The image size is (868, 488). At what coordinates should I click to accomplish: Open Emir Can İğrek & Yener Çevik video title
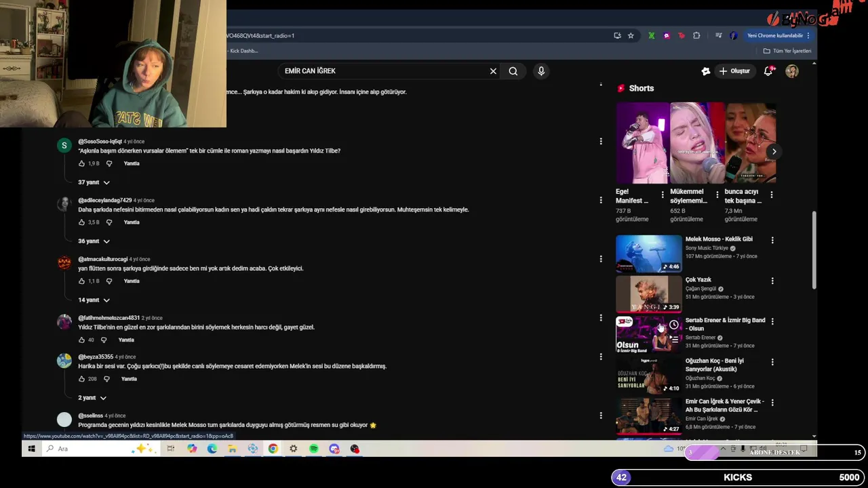[725, 405]
